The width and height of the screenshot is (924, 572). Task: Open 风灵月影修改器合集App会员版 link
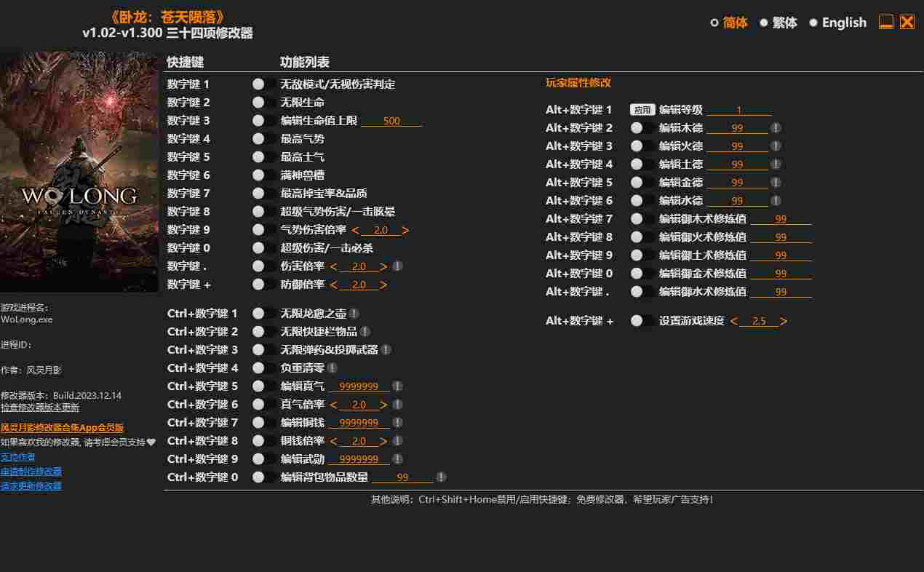pyautogui.click(x=62, y=428)
